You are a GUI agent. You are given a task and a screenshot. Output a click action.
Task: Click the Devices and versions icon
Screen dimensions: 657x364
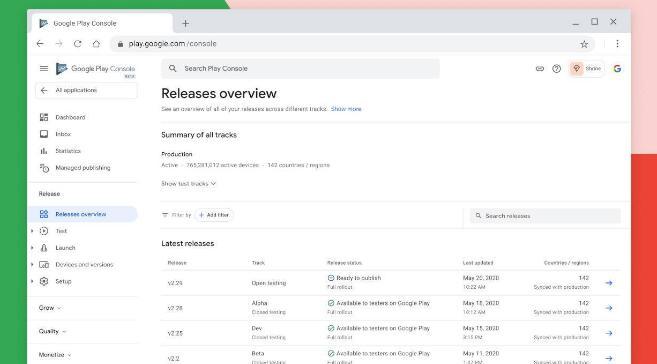[x=44, y=264]
